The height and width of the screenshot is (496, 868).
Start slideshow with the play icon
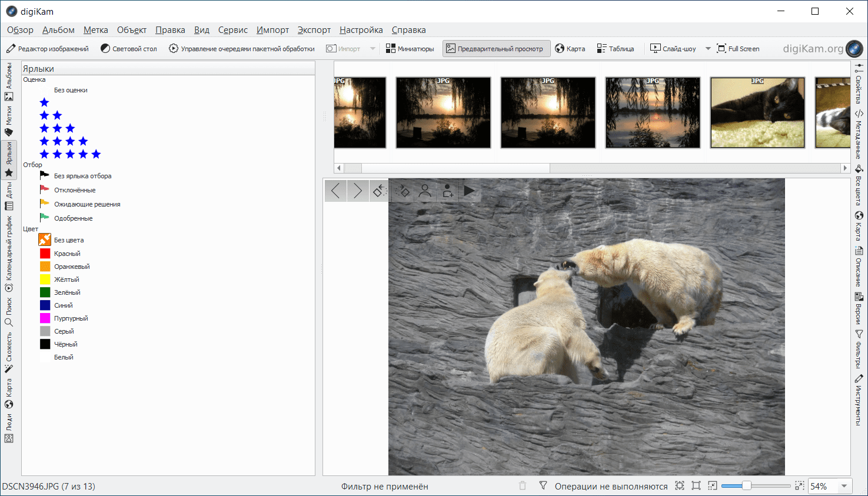pyautogui.click(x=469, y=191)
